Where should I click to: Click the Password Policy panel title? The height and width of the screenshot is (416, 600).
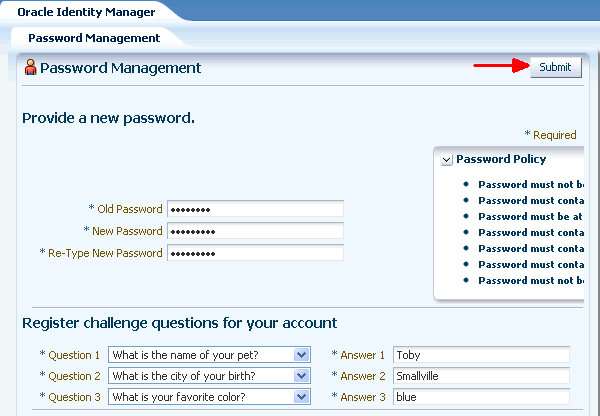[501, 159]
